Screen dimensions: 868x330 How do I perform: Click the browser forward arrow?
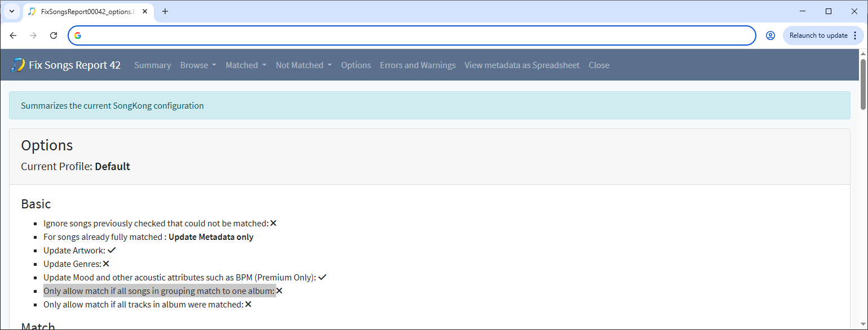click(33, 35)
